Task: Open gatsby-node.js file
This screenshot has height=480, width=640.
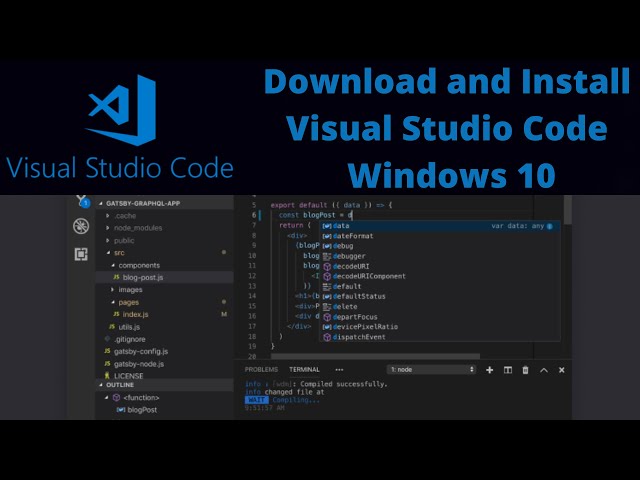Action: [x=164, y=364]
